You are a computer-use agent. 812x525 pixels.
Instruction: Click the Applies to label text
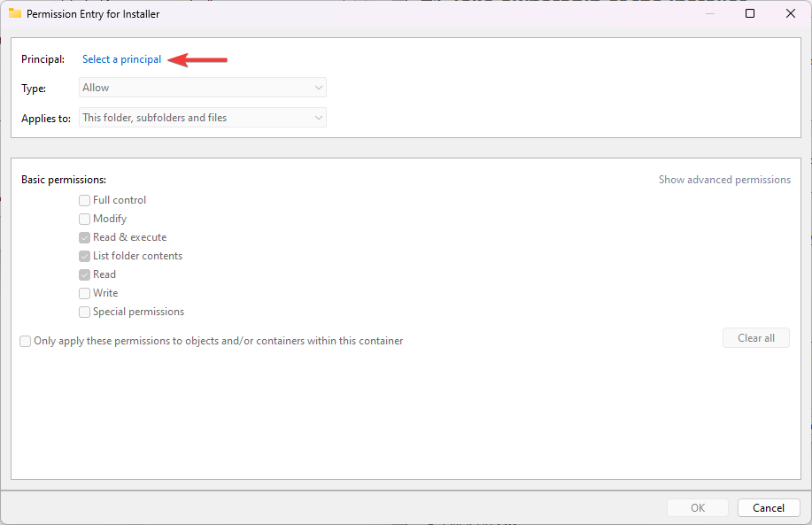[46, 119]
